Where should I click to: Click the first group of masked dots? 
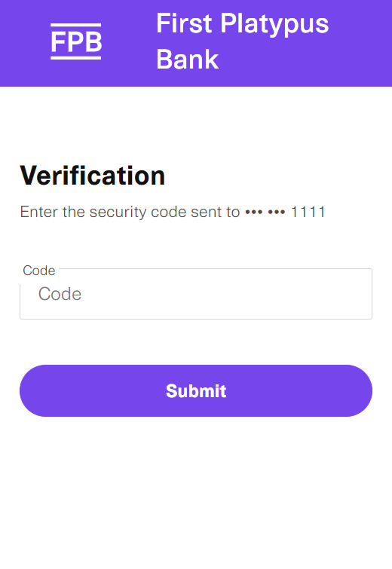pyautogui.click(x=254, y=212)
